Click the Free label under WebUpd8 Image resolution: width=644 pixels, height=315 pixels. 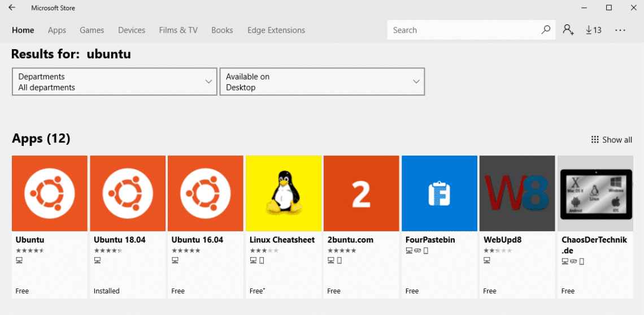click(490, 291)
